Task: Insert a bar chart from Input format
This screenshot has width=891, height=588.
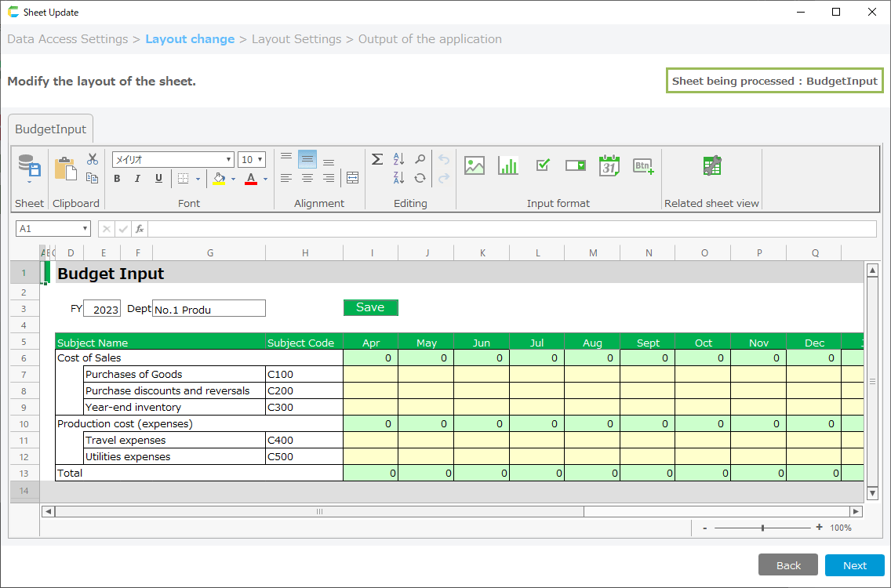Action: [508, 165]
